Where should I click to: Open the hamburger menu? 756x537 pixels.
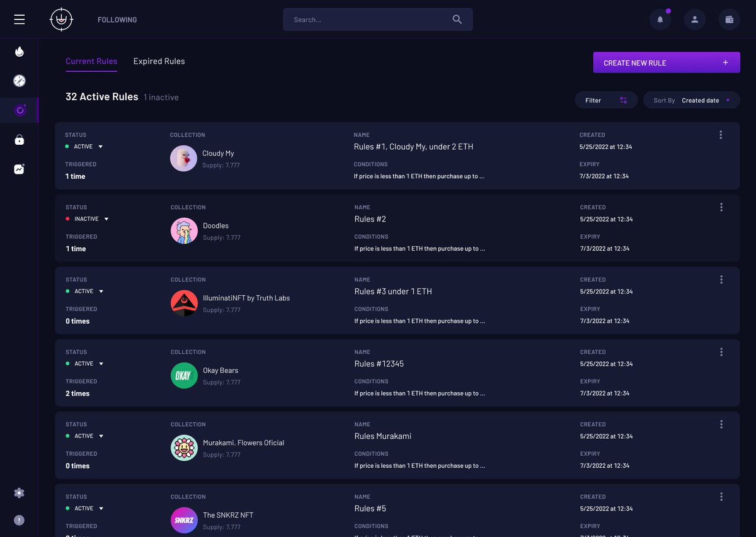click(x=20, y=20)
